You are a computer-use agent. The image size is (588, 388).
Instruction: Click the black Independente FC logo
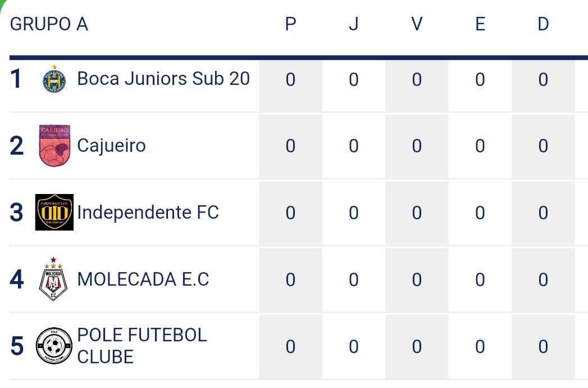pyautogui.click(x=54, y=212)
